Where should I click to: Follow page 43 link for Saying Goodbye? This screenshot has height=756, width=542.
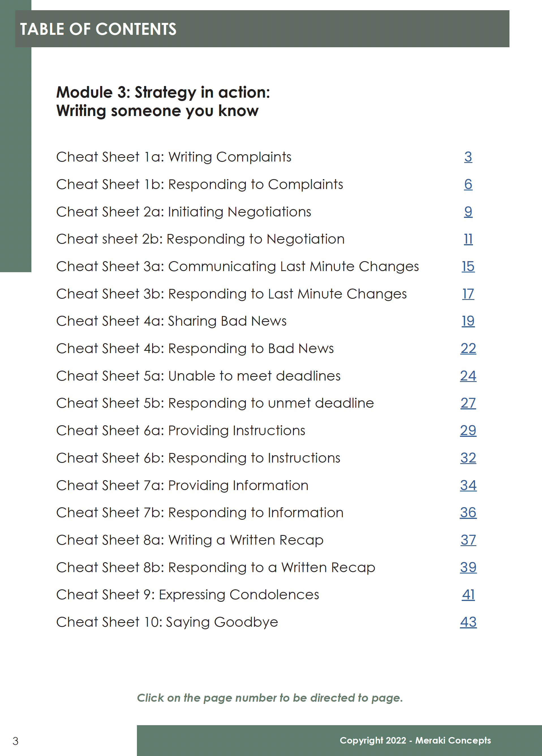click(468, 622)
